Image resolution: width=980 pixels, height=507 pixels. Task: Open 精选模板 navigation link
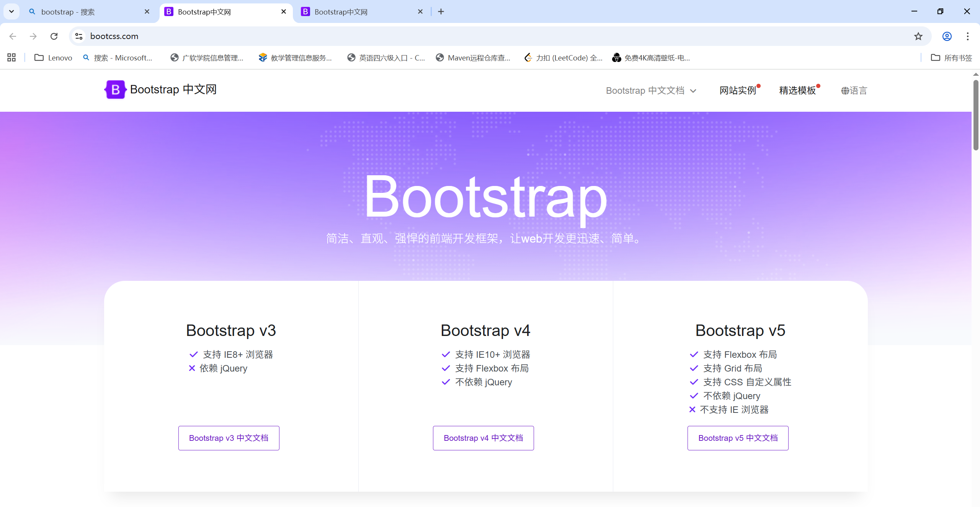797,91
